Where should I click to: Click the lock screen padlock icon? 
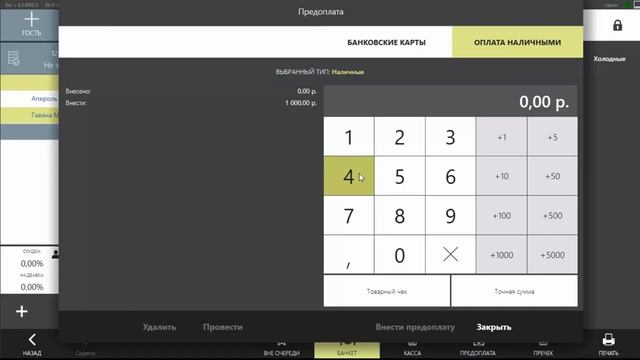click(x=617, y=25)
